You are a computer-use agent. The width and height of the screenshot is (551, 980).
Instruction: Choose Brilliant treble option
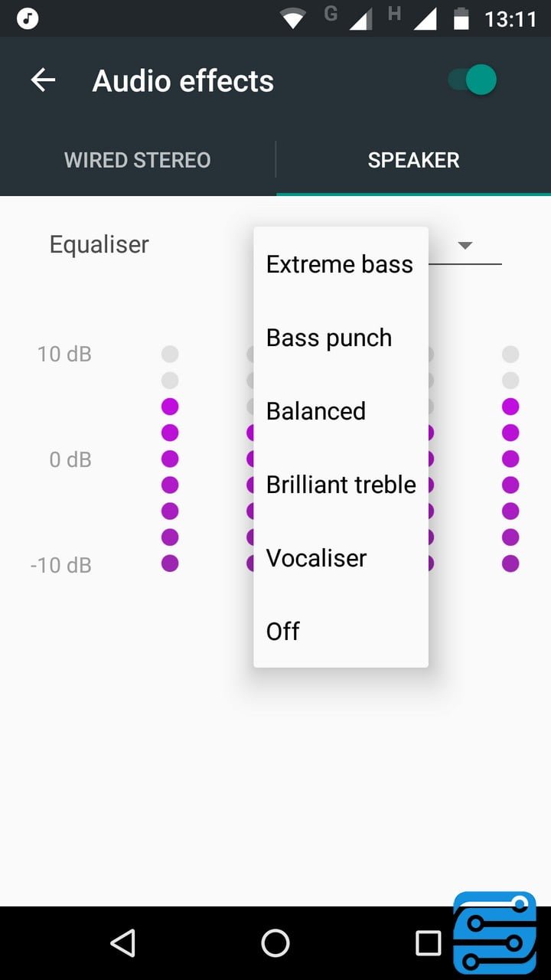[341, 485]
